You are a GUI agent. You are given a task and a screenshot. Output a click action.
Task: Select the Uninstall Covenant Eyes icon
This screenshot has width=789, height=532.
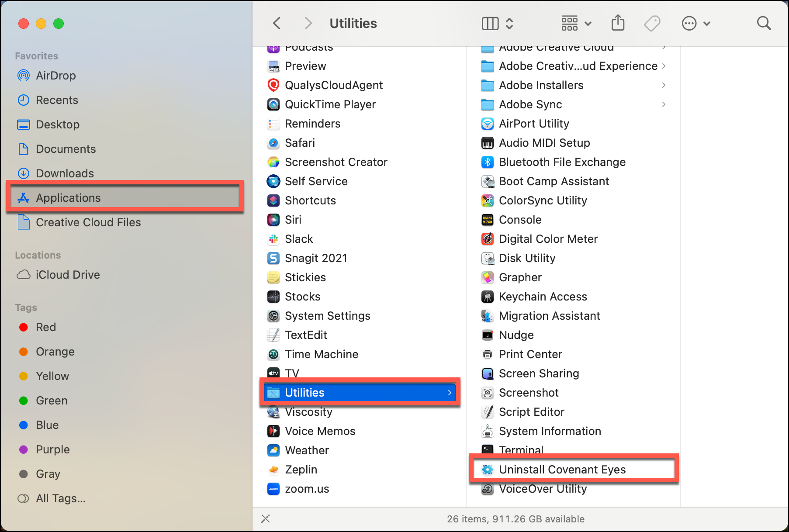coord(488,470)
